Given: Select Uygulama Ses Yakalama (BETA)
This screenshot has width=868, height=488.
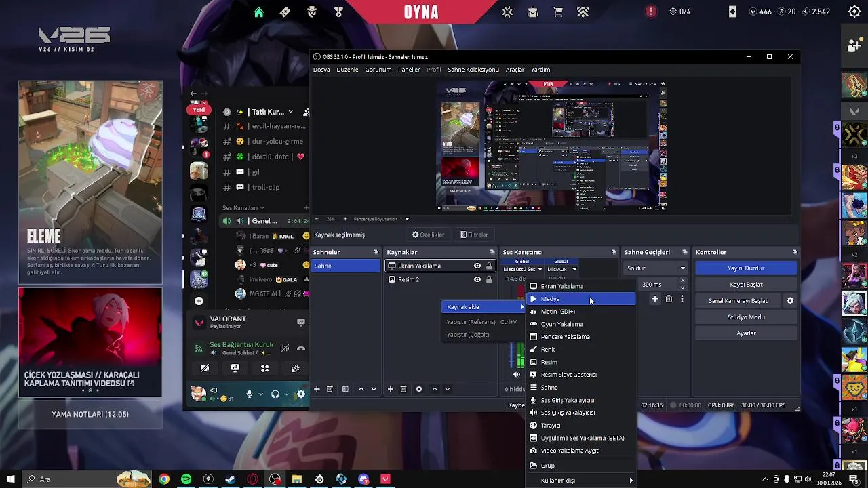Looking at the screenshot, I should pyautogui.click(x=581, y=438).
